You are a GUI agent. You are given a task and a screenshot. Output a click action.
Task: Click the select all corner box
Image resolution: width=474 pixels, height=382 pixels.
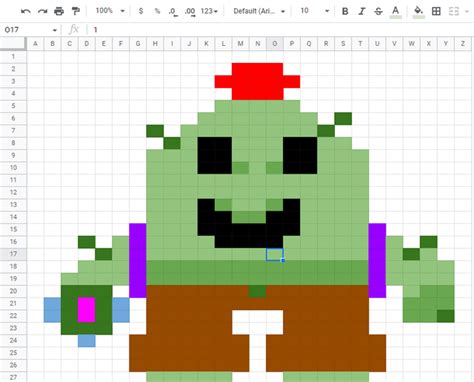[x=13, y=43]
